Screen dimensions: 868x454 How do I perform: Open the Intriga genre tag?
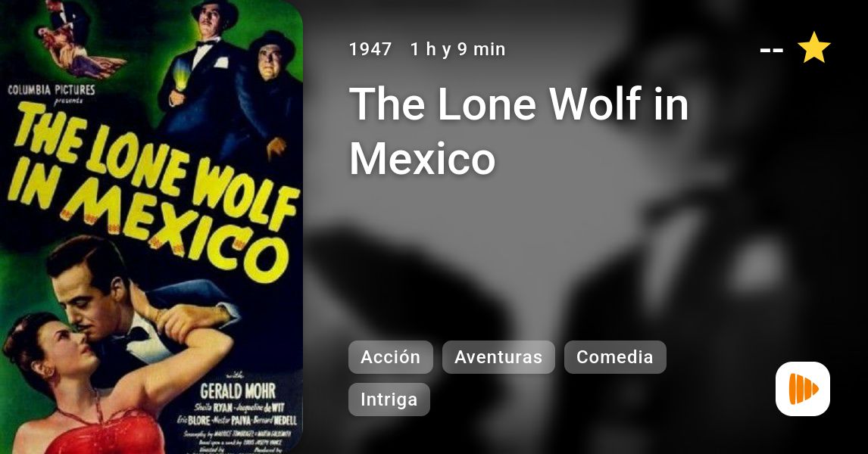389,400
